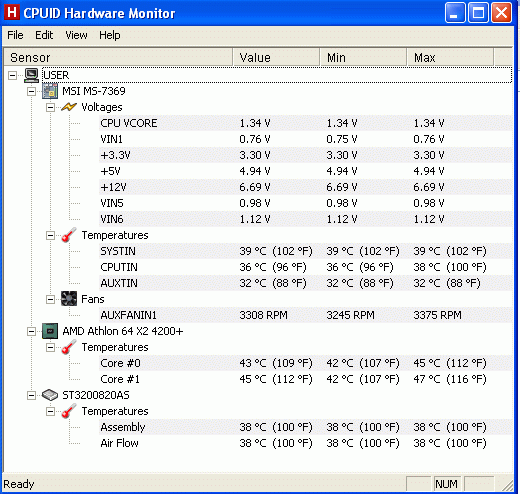Screen dimensions: 520x494
Task: Click the thermometer icon under ST3200820AS
Action: point(69,411)
